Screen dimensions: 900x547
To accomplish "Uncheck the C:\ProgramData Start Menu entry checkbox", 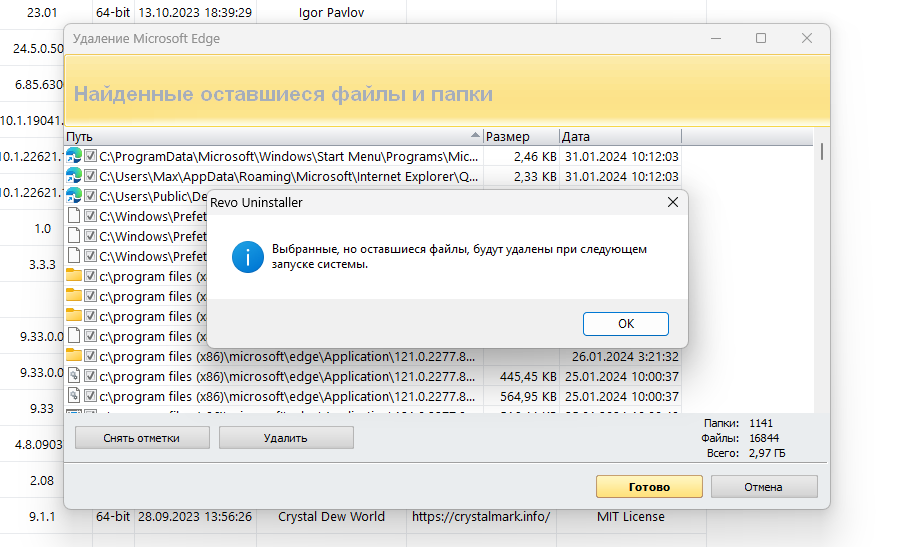I will [x=90, y=156].
